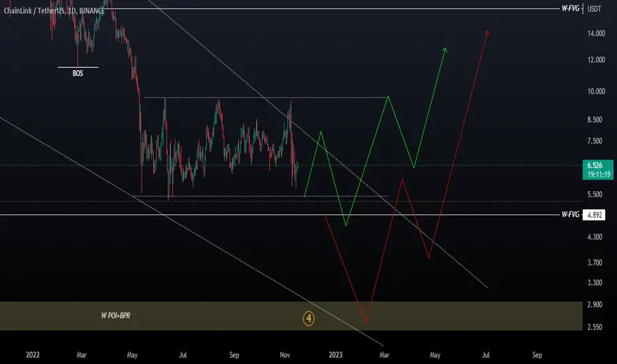Click the 3.300 price axis label
Viewport: 617px width, 364px height.
pyautogui.click(x=594, y=283)
